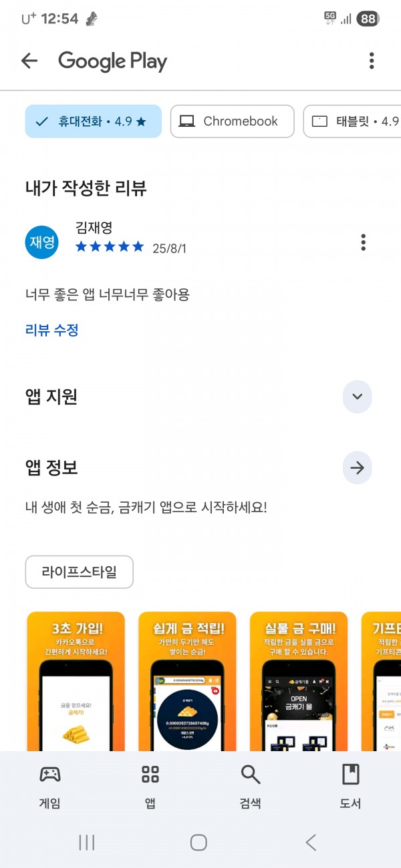Tap the back arrow in header

coord(29,61)
